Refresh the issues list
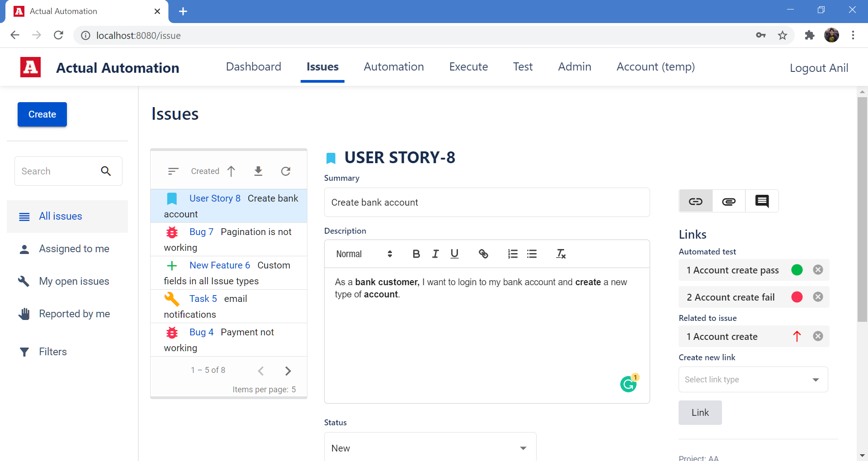868x461 pixels. click(x=286, y=171)
